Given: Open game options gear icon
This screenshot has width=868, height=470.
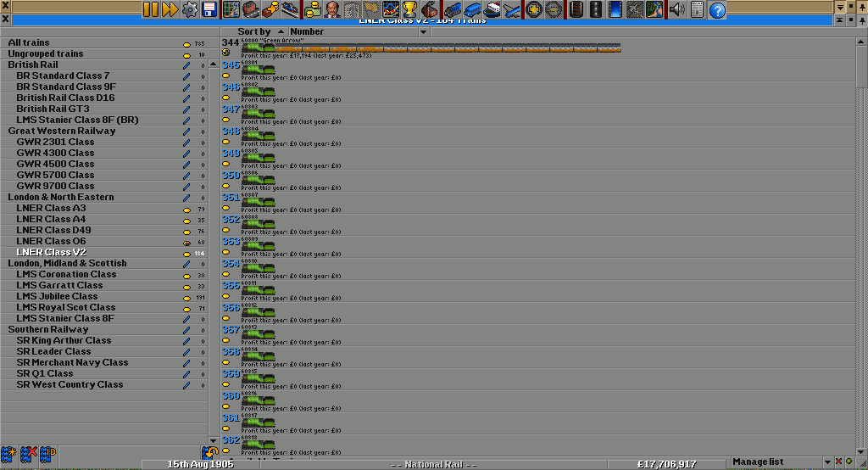Looking at the screenshot, I should coord(190,9).
